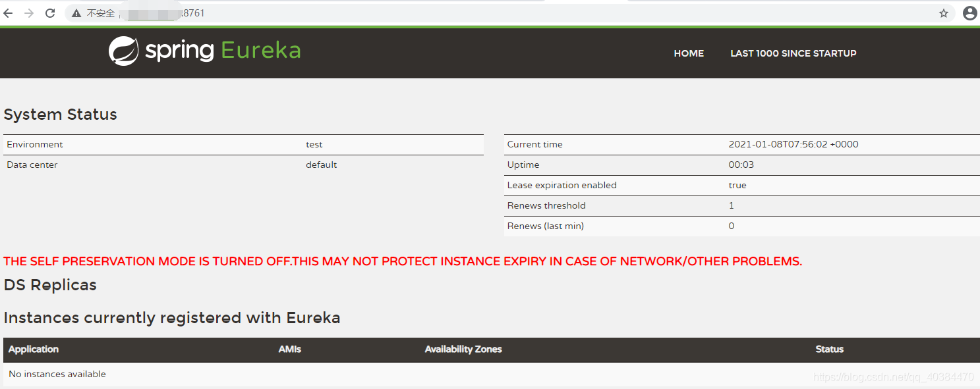Click the environment value 'test'

click(x=314, y=144)
